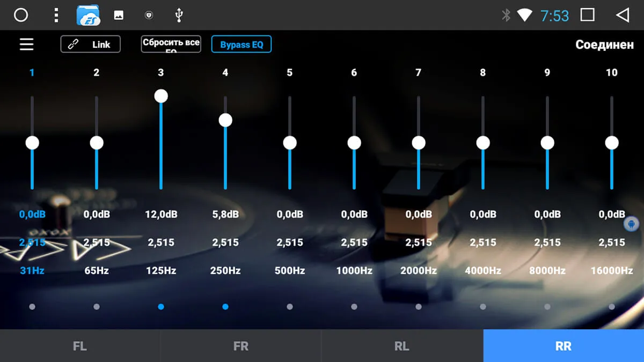Toggle Bypass EQ
Screen dimensions: 644x362
241,45
